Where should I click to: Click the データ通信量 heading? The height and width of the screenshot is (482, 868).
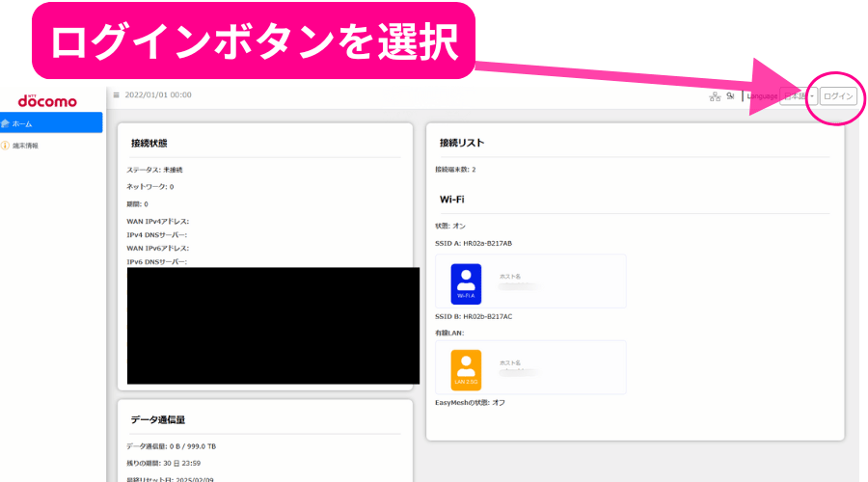click(x=158, y=419)
